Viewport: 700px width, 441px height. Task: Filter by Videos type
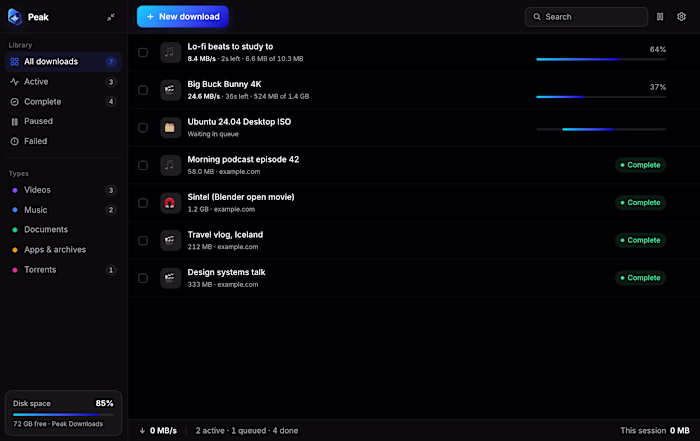pos(63,190)
